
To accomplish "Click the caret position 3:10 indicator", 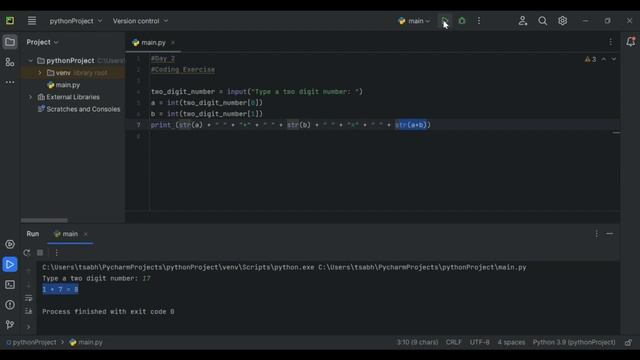I will coord(417,342).
